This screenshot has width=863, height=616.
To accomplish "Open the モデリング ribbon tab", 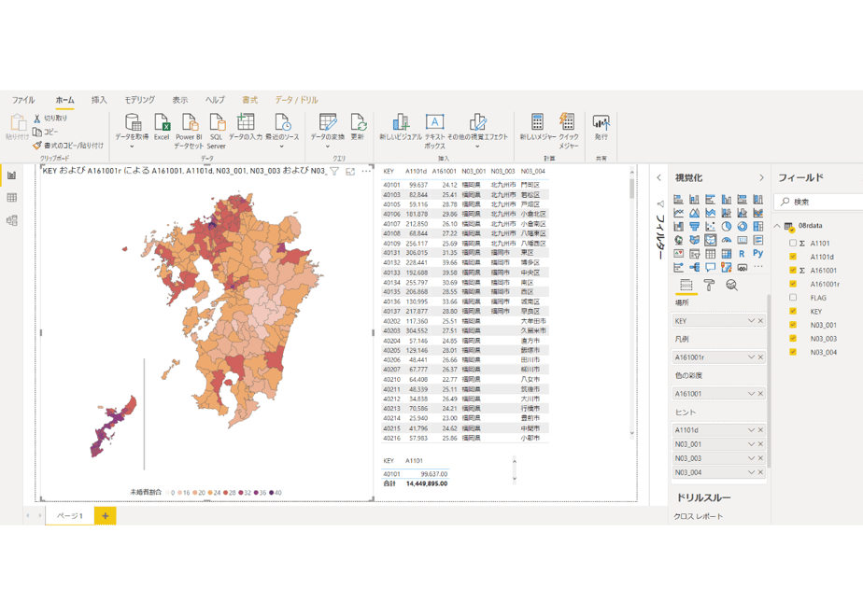I will (x=139, y=100).
